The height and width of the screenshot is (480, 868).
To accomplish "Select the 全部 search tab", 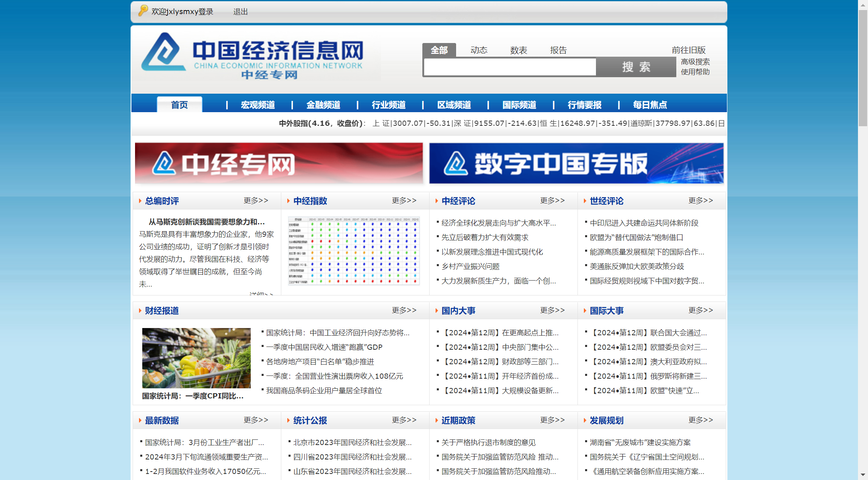I will (439, 50).
